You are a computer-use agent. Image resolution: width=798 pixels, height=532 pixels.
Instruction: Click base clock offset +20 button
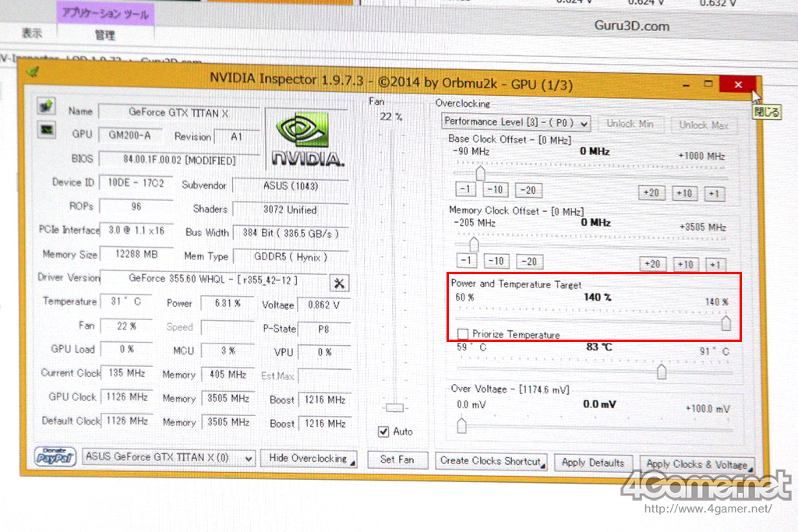click(651, 192)
